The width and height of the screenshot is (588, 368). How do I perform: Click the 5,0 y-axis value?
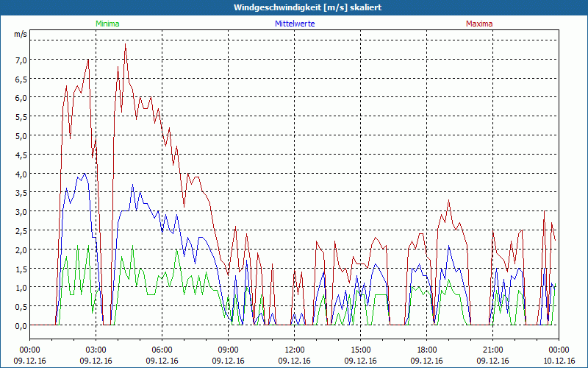click(21, 135)
